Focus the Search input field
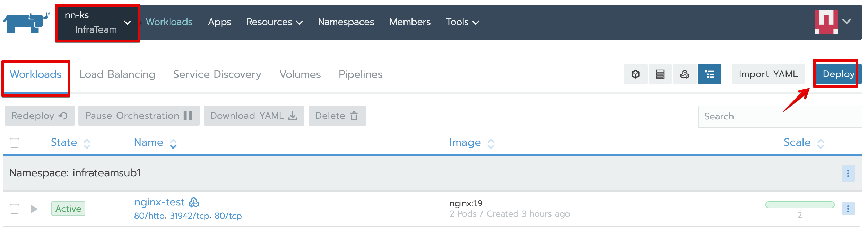The width and height of the screenshot is (868, 236). tap(780, 116)
